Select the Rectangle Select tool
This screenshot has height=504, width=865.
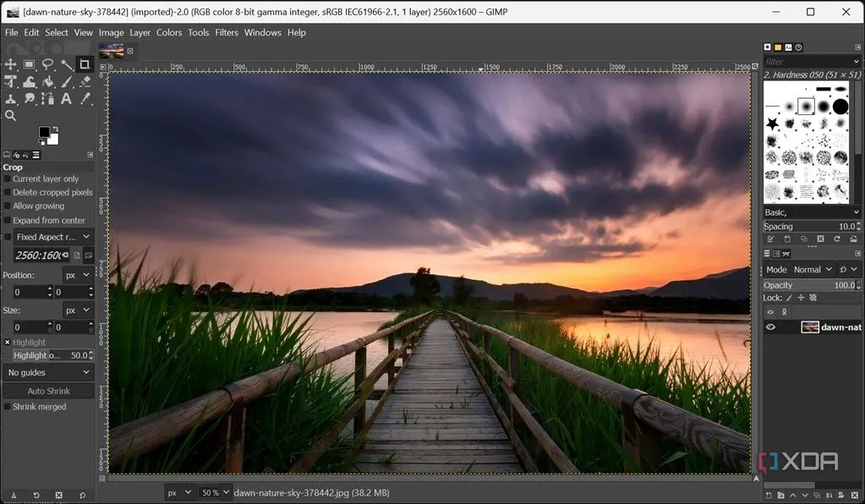(30, 64)
